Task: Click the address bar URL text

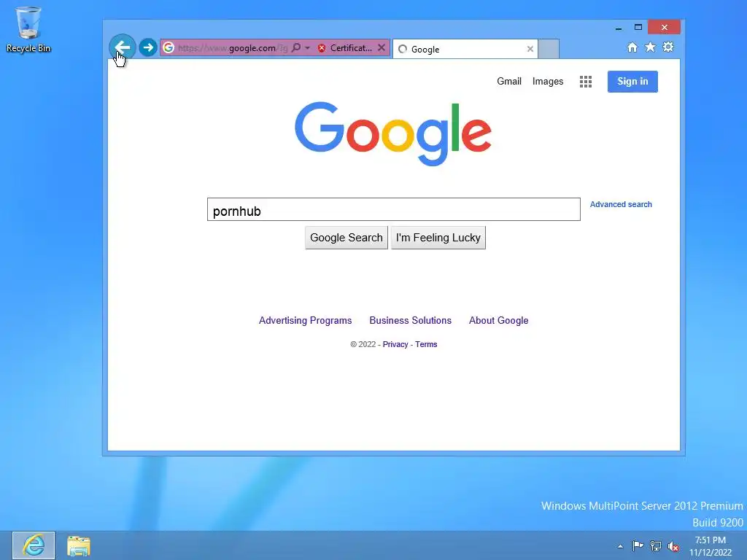Action: tap(233, 48)
